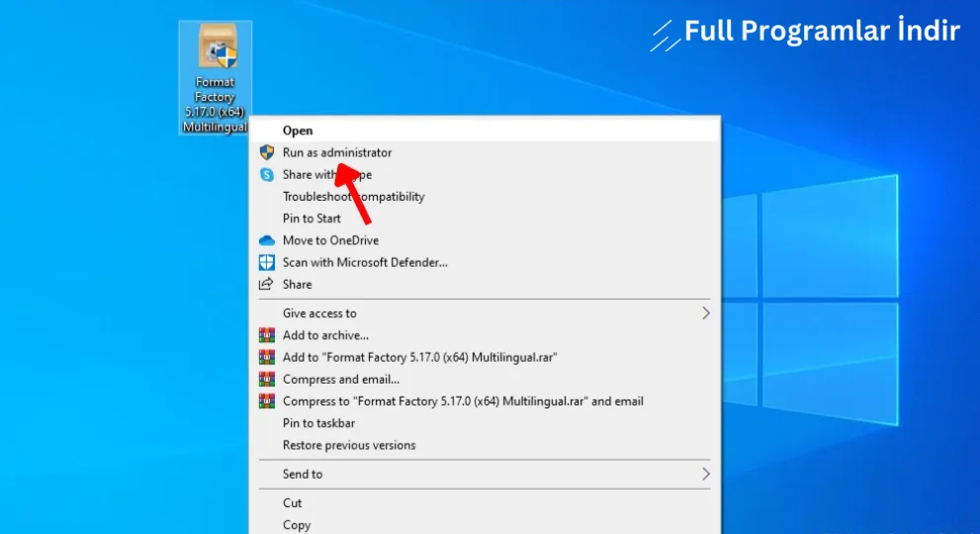The height and width of the screenshot is (534, 980).
Task: Select Copy from the context menu
Action: (x=485, y=525)
